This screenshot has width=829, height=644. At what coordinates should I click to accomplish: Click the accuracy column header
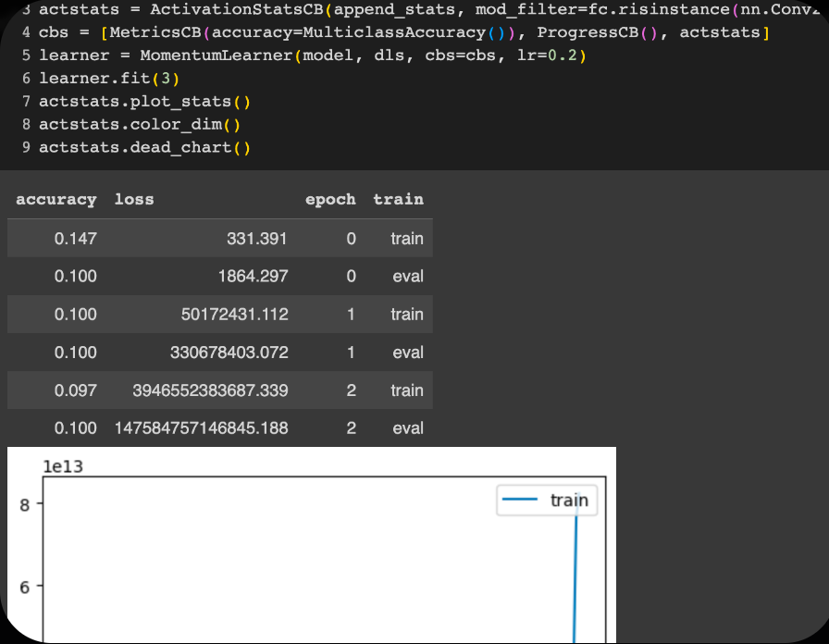[x=56, y=199]
